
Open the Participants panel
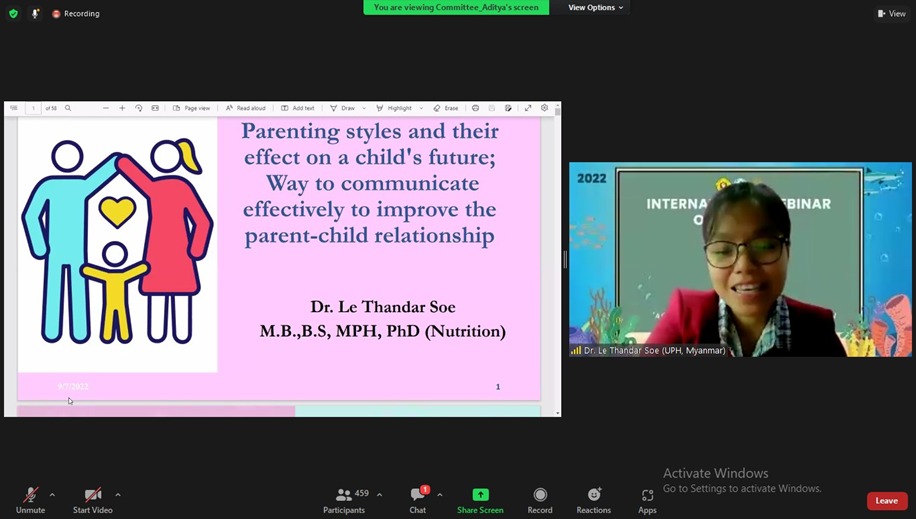point(344,496)
